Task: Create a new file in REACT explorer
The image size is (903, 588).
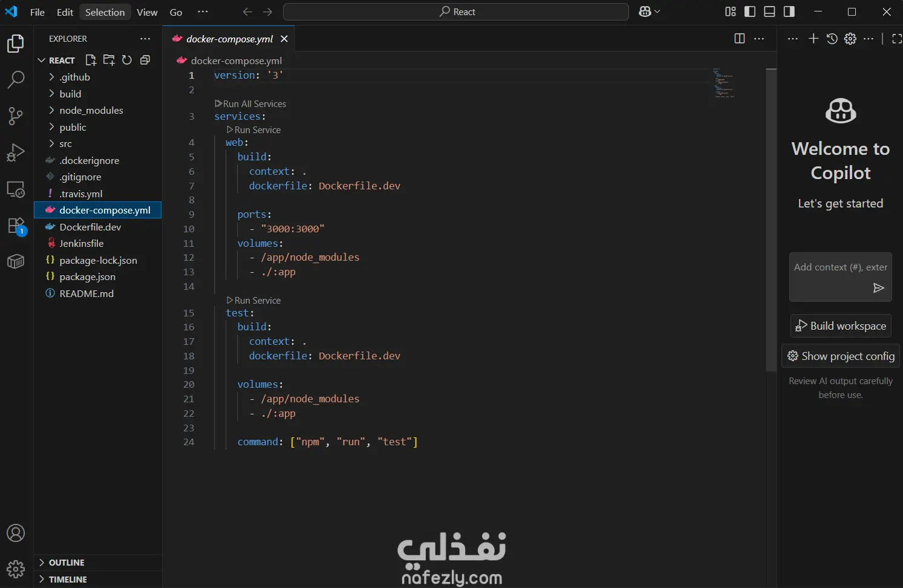Action: click(x=91, y=60)
